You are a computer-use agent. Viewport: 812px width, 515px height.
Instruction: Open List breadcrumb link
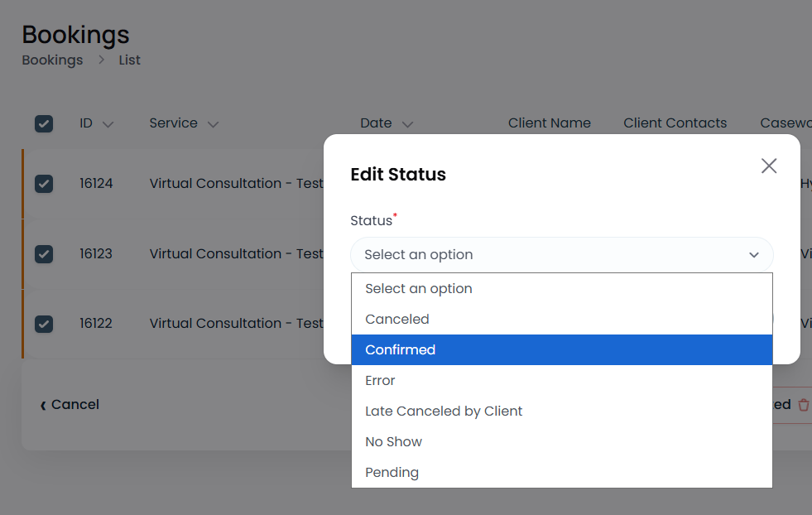coord(129,60)
